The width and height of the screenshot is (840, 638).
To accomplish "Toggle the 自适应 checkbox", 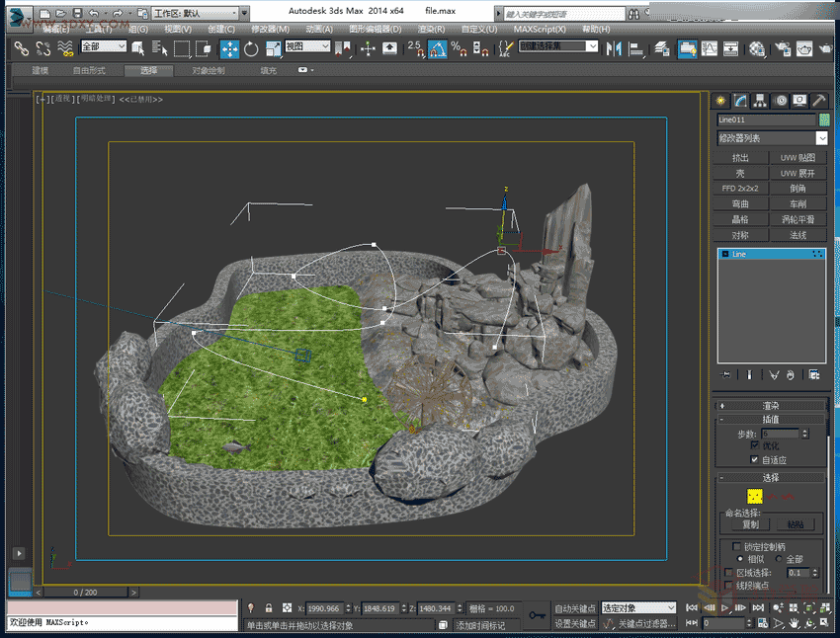I will [x=755, y=459].
